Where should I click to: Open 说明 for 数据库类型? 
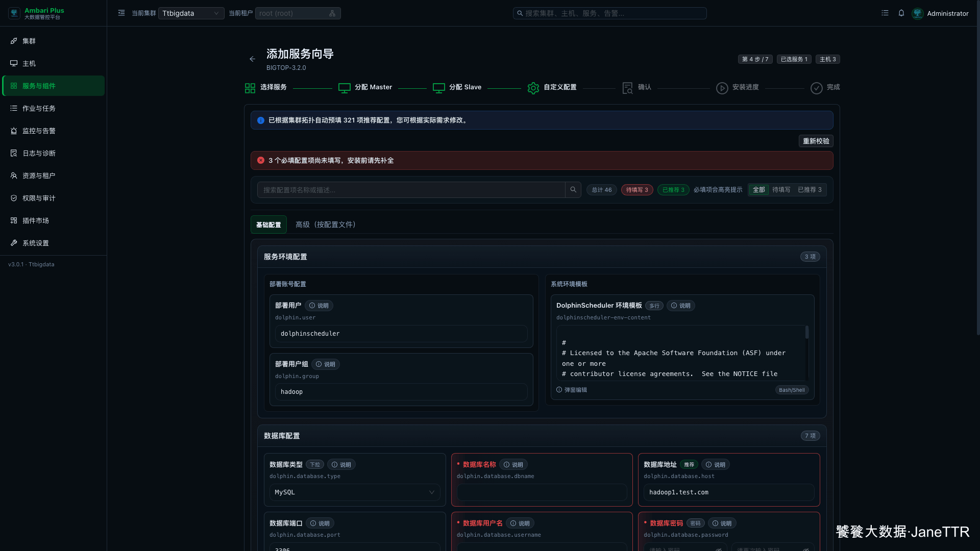tap(341, 465)
